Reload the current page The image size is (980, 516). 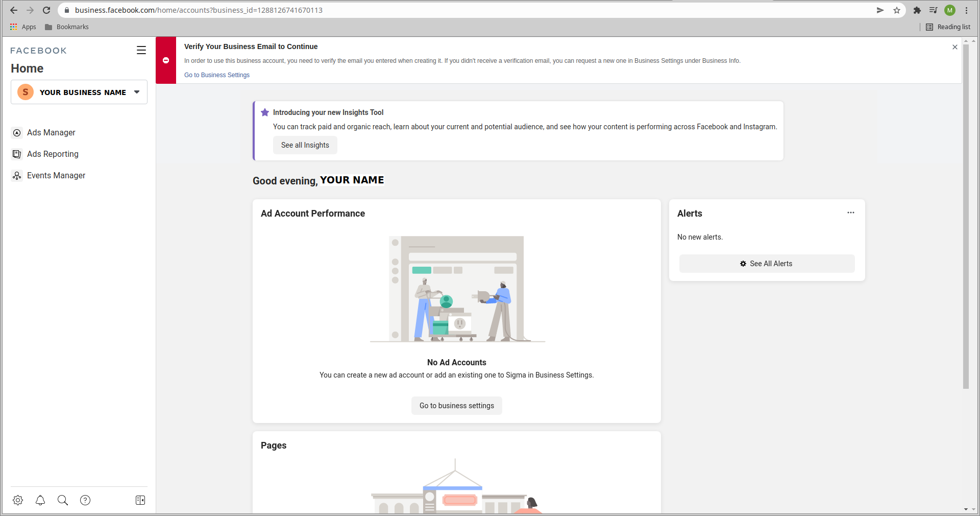[46, 10]
